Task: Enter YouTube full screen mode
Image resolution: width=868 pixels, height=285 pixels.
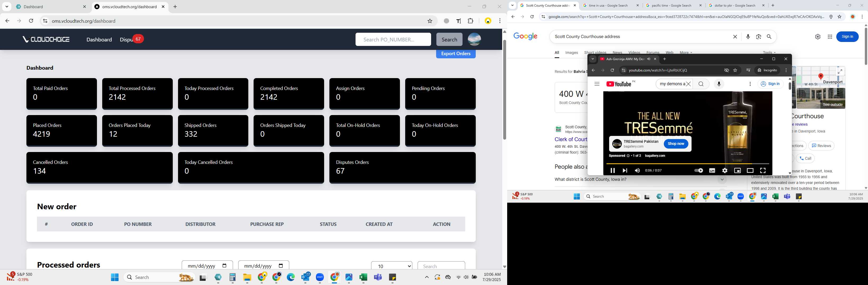Action: coord(763,170)
